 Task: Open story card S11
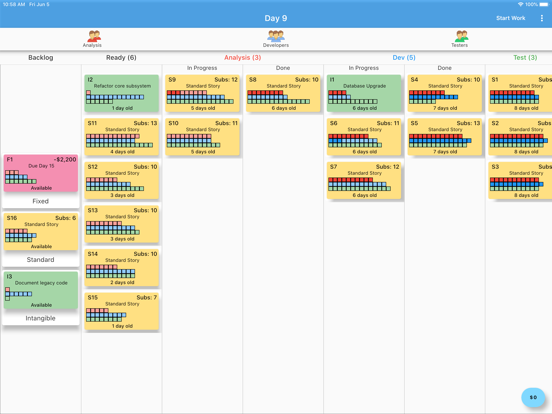coord(121,137)
